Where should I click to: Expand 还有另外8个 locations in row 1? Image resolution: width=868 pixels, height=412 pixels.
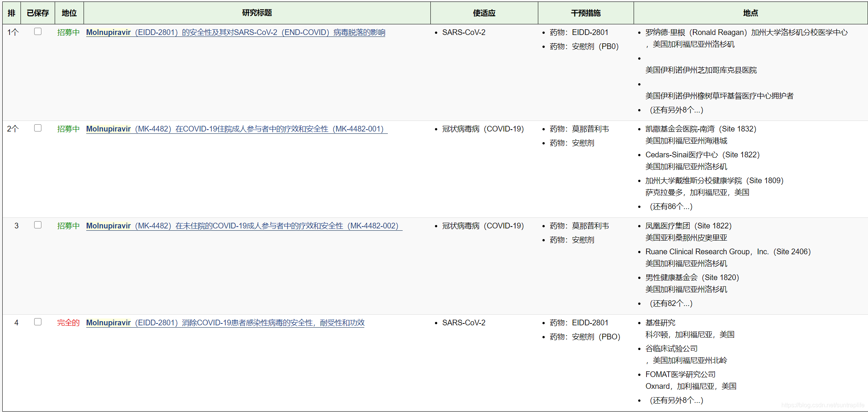(676, 110)
